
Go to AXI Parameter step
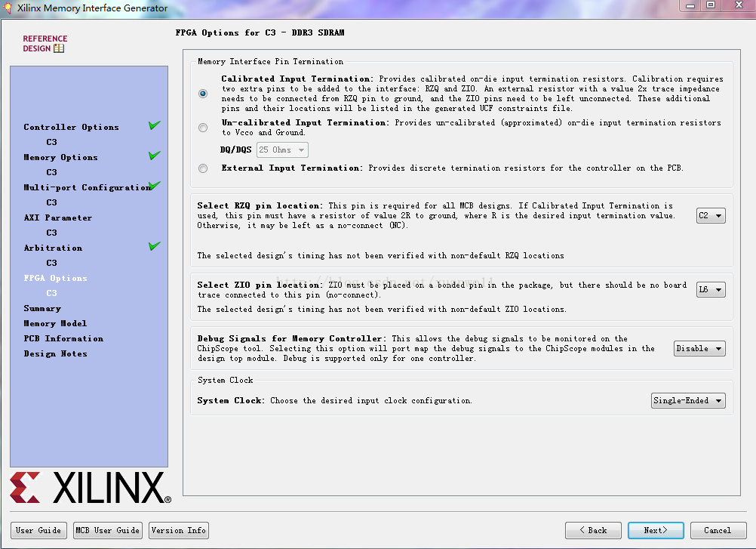click(x=58, y=217)
